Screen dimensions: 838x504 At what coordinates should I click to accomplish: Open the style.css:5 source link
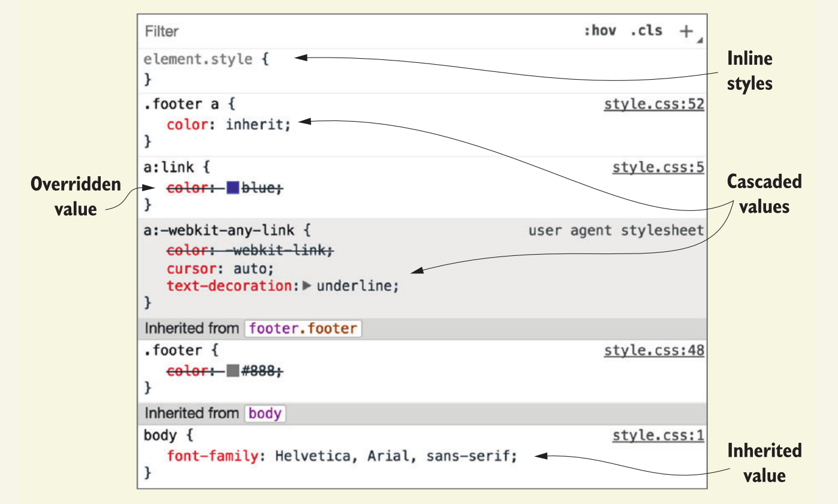coord(658,168)
